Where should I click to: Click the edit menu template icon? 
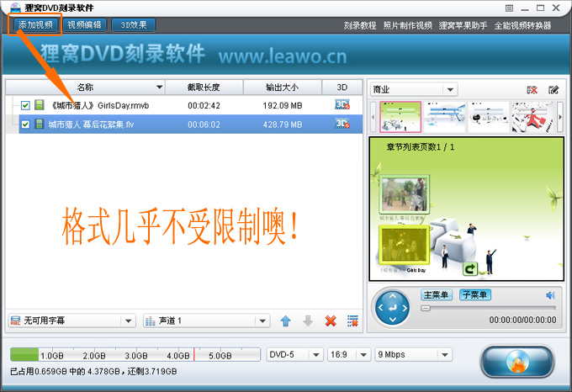click(553, 90)
